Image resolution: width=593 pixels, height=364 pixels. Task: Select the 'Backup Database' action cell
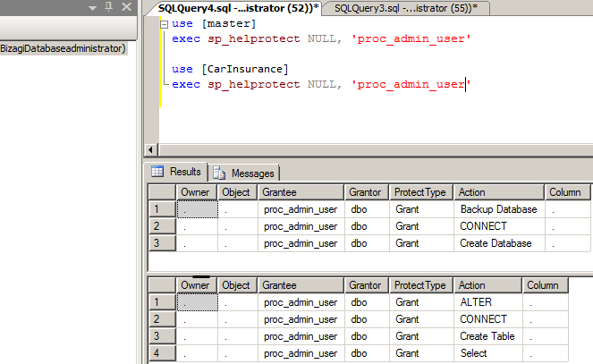[498, 208]
